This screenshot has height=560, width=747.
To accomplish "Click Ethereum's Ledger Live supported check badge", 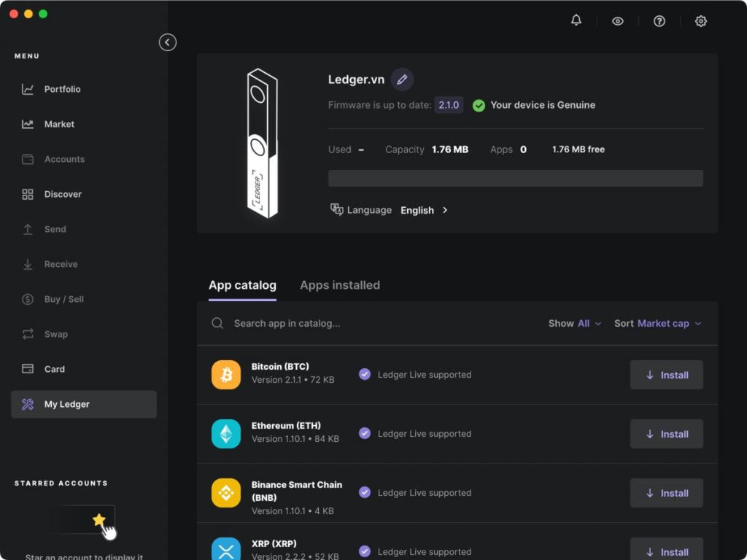I will [365, 433].
